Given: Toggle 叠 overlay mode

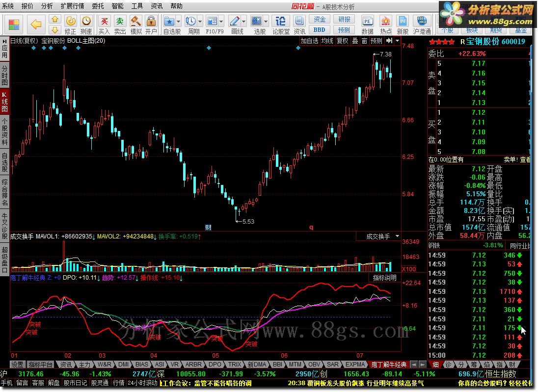Looking at the screenshot, I should click(355, 41).
